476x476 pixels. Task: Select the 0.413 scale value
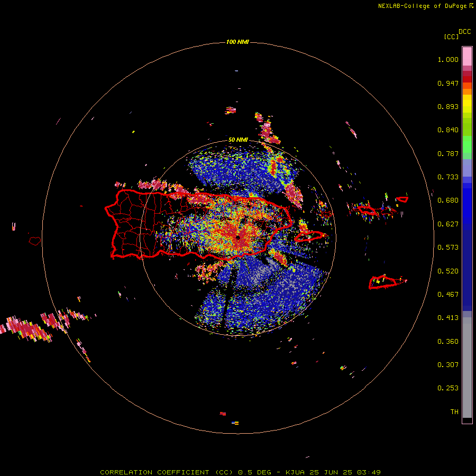[x=448, y=318]
